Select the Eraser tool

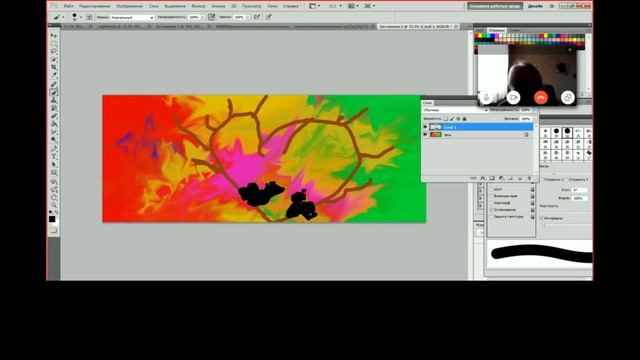pos(53,116)
